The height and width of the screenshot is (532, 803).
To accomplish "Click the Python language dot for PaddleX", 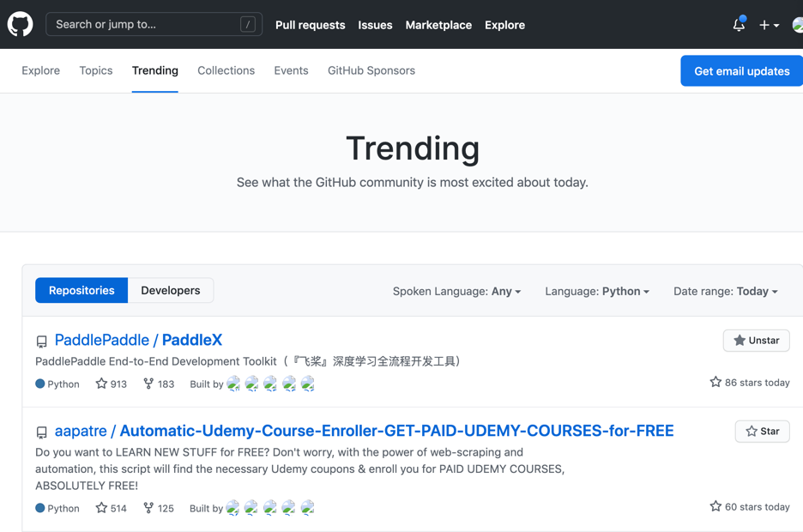I will (40, 384).
